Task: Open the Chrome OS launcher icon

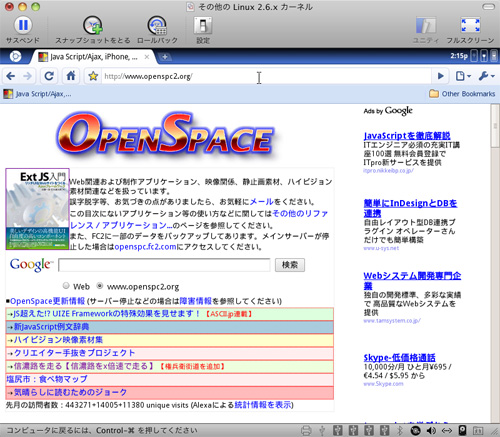Action: (x=15, y=56)
